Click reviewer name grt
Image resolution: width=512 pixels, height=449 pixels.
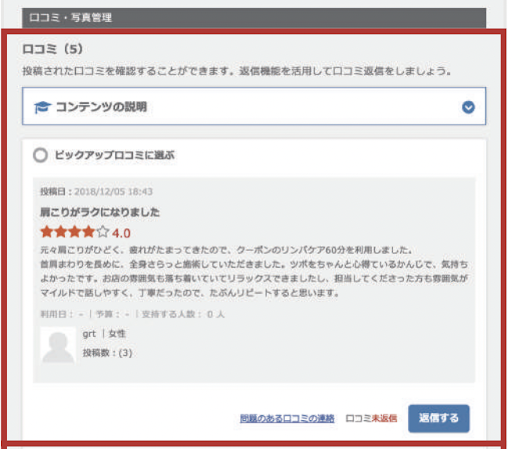pos(89,334)
